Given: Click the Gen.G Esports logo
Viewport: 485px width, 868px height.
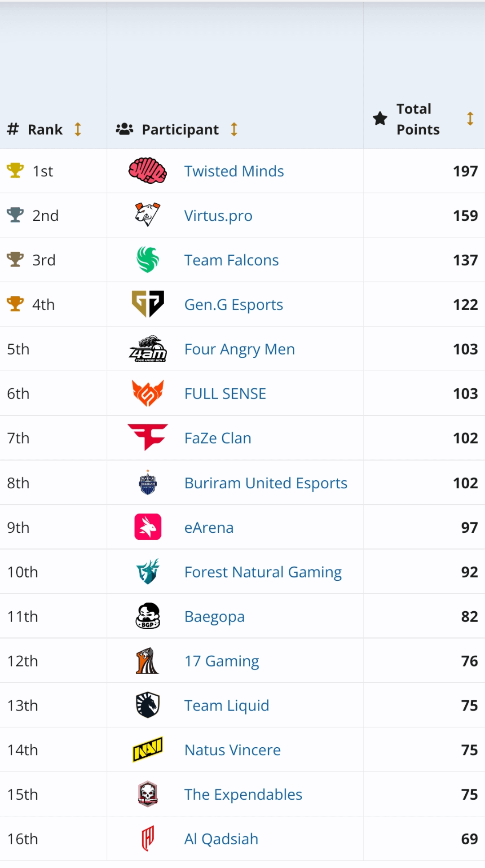Looking at the screenshot, I should point(147,304).
